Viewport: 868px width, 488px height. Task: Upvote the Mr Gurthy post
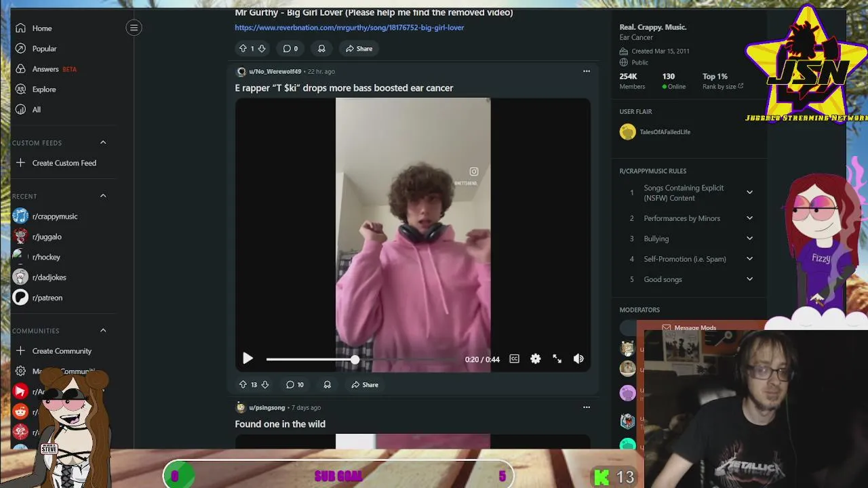pos(243,48)
